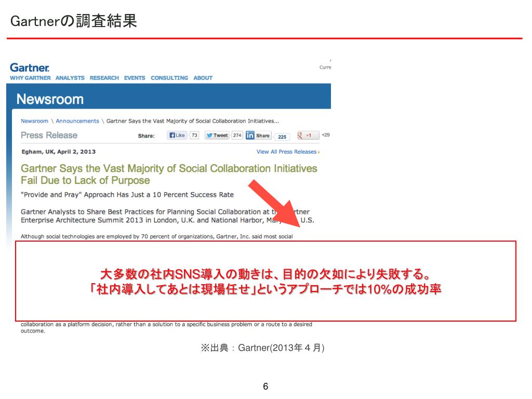Select CONSULTING in the navigation
The width and height of the screenshot is (532, 399).
point(169,78)
